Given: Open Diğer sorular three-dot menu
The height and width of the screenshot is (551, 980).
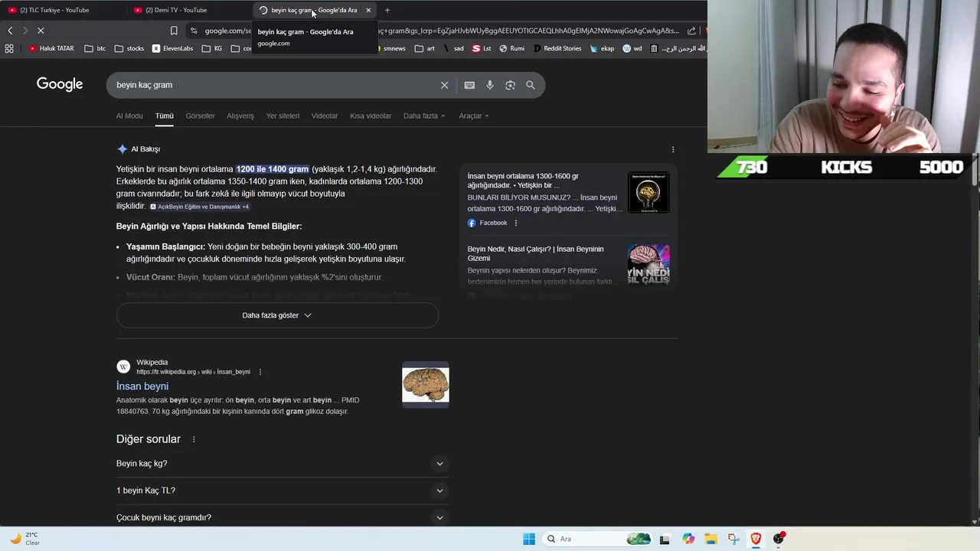Looking at the screenshot, I should [194, 439].
